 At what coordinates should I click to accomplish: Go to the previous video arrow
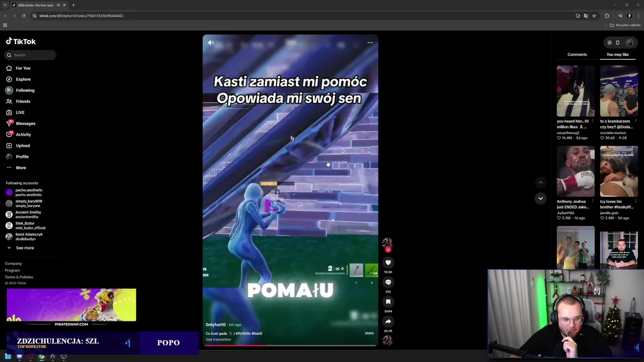(540, 183)
